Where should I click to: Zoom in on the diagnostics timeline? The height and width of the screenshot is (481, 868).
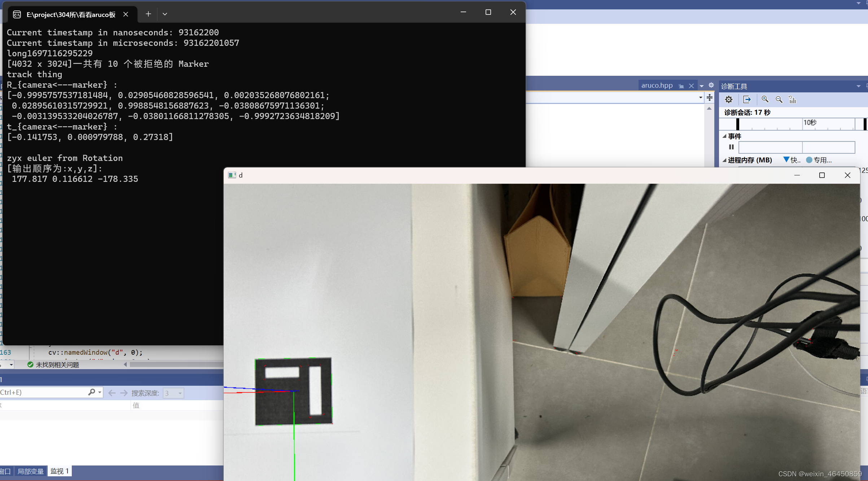pyautogui.click(x=765, y=100)
